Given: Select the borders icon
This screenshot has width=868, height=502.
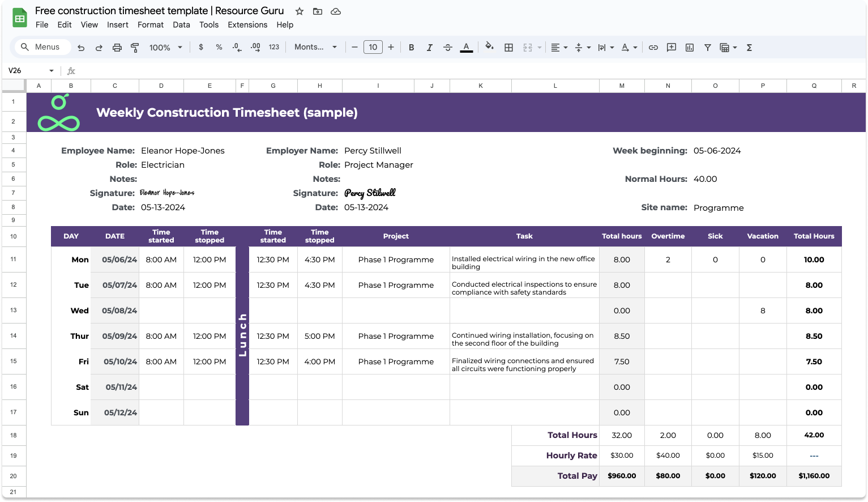Looking at the screenshot, I should [x=508, y=47].
